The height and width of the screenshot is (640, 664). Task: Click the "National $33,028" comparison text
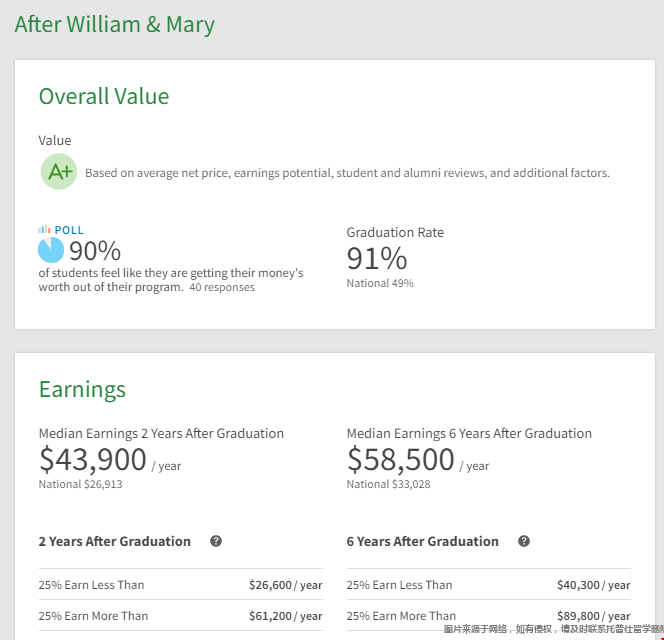tap(388, 484)
